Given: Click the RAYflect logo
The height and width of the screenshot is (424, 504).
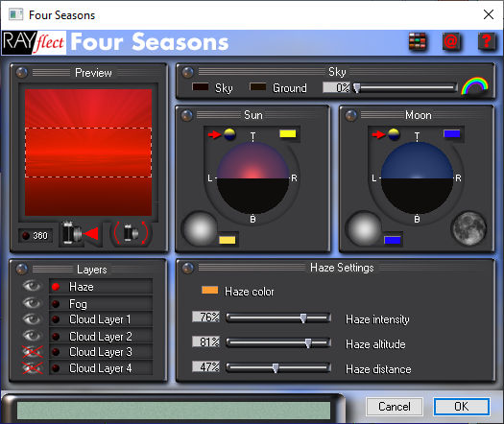Looking at the screenshot, I should click(x=34, y=42).
